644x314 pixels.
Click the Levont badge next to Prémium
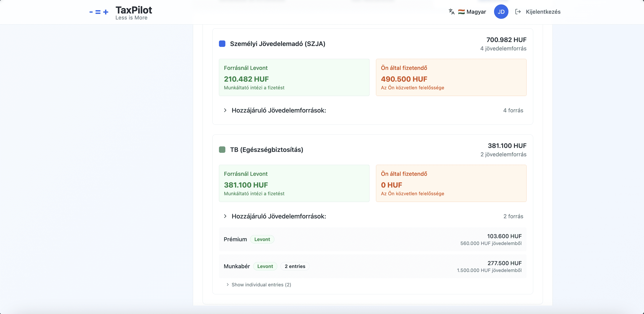click(262, 239)
